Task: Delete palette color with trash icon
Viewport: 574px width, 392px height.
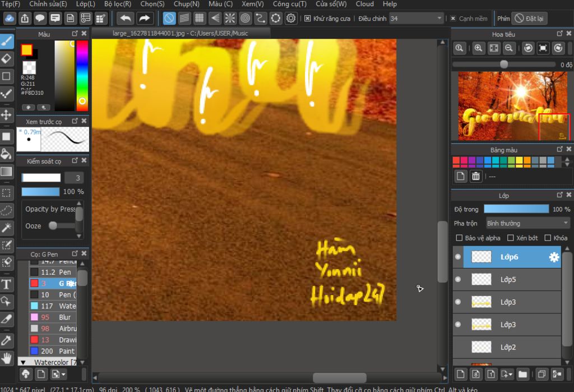Action: pyautogui.click(x=475, y=176)
